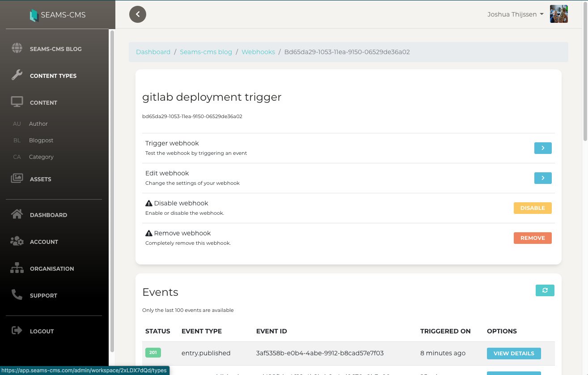Open the Joshua Thijssen user dropdown

515,14
